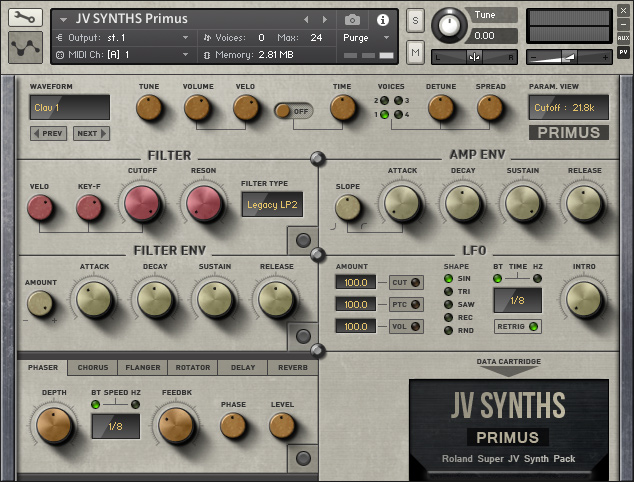The width and height of the screenshot is (634, 482).
Task: Open the instrument name dropdown arrow
Action: (x=63, y=19)
